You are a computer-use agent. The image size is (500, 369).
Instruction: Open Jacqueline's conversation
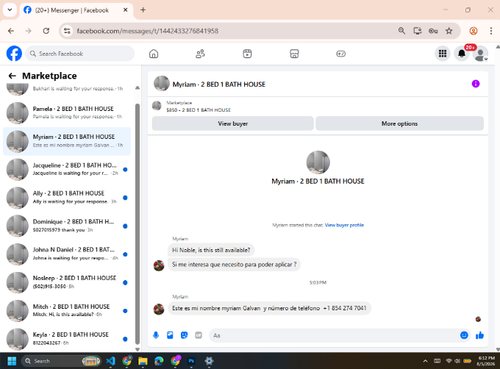click(x=67, y=169)
